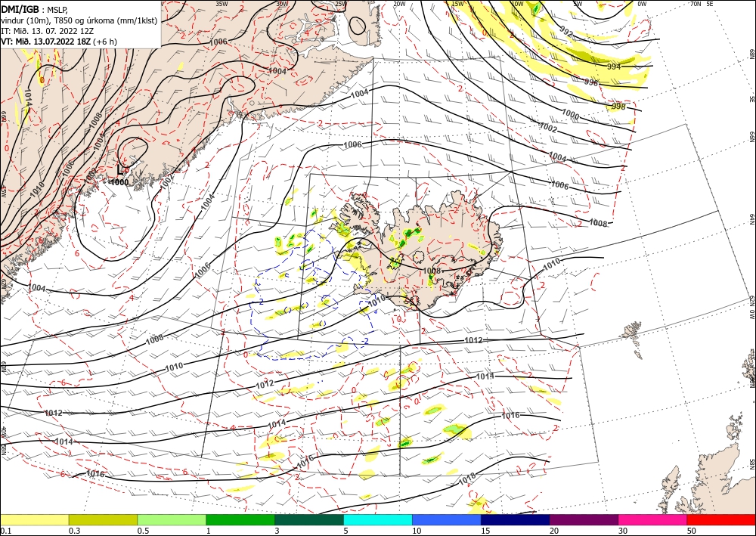Viewport: 756px width, 536px height.
Task: Click the yellow 0.1–0.3 legend swatch
Action: 34,519
